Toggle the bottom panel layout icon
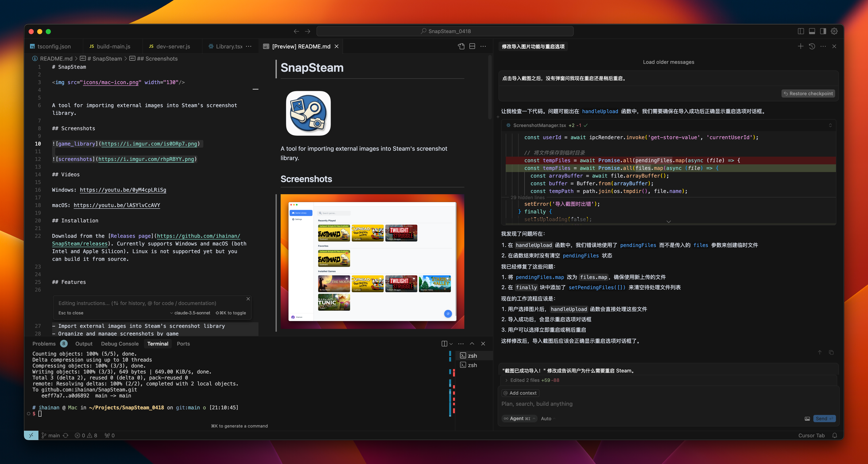 (812, 31)
